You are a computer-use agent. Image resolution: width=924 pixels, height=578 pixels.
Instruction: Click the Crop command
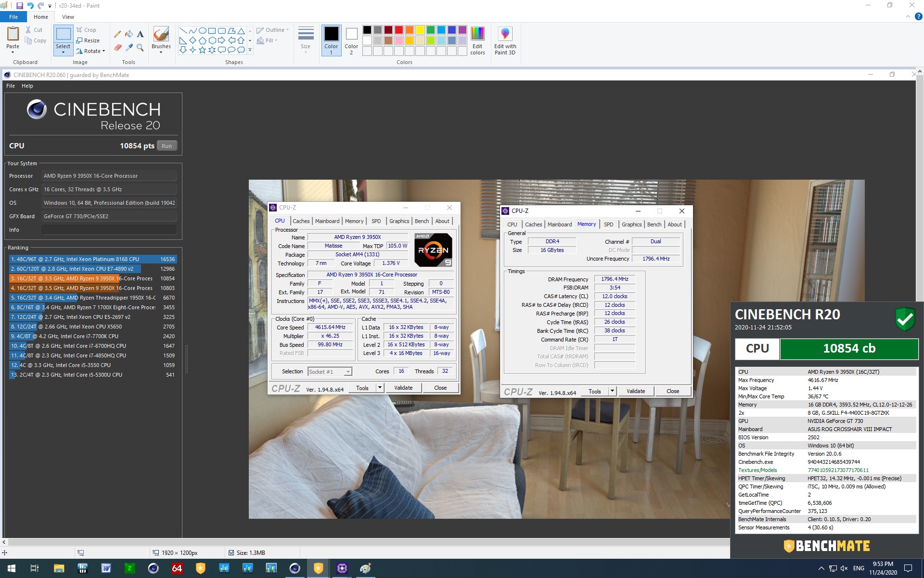(x=86, y=30)
